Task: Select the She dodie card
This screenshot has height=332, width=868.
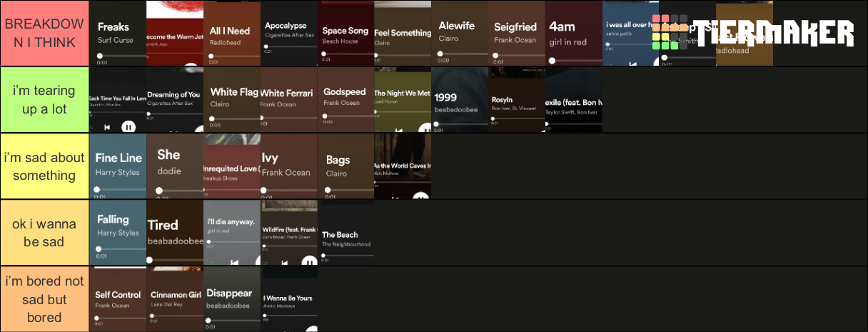Action: [175, 166]
